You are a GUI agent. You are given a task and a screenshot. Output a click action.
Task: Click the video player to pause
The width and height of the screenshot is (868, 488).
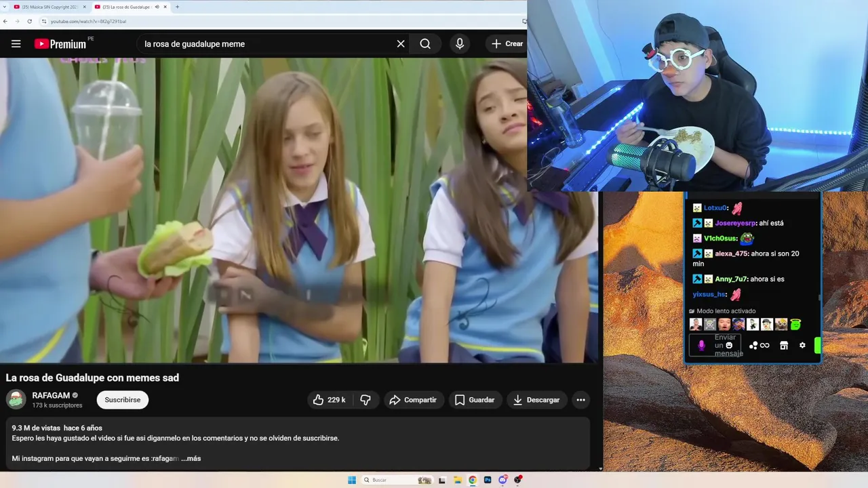pos(299,210)
